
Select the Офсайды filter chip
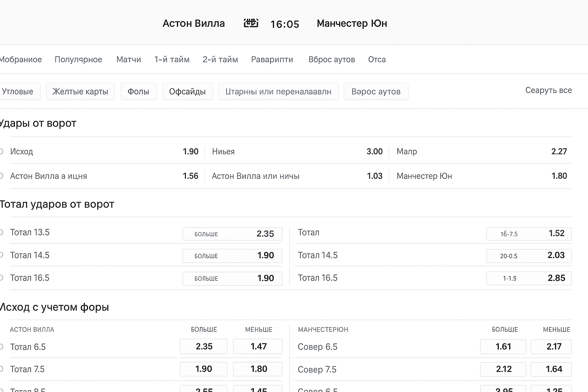coord(187,91)
